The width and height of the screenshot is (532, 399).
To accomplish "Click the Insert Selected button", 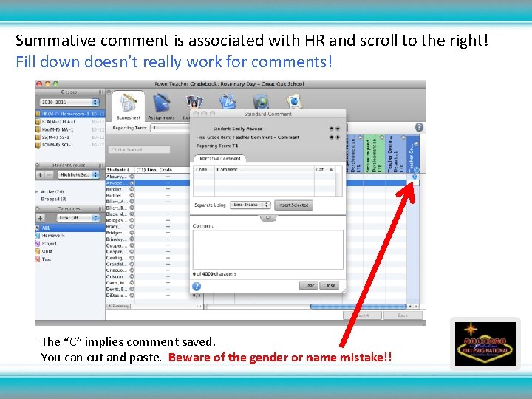I will click(x=293, y=205).
